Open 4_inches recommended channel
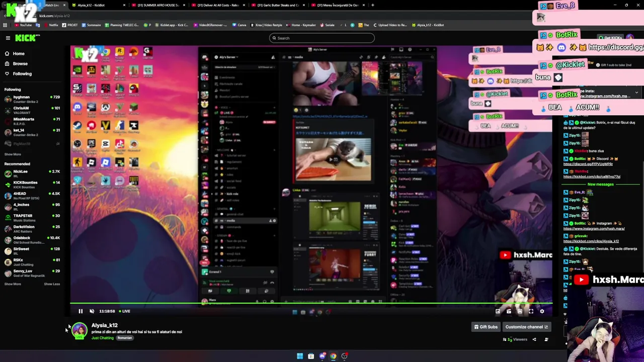This screenshot has width=644, height=362. coord(31,206)
